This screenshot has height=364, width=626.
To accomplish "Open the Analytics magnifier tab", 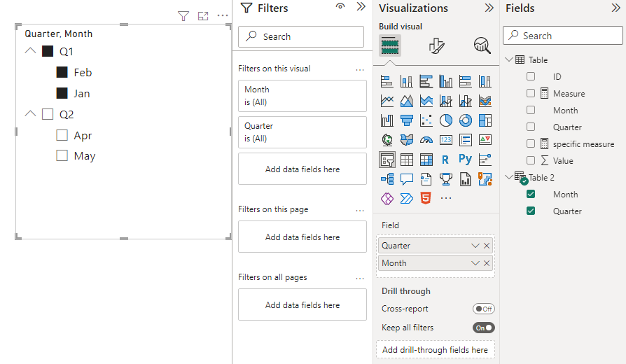I will click(482, 45).
